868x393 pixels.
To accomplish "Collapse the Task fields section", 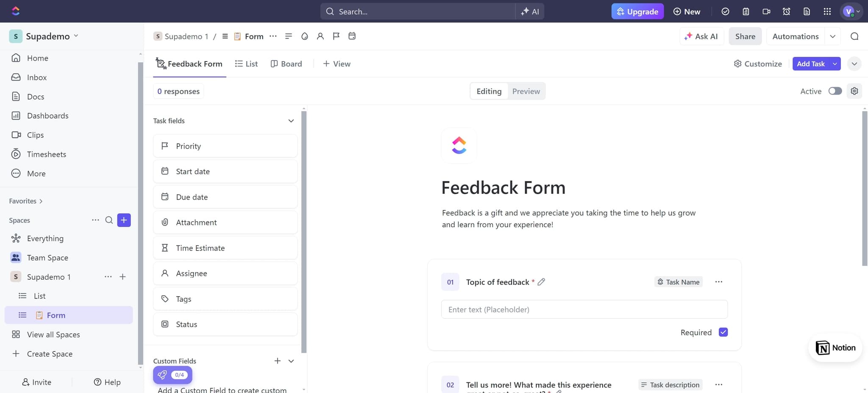I will coord(291,121).
